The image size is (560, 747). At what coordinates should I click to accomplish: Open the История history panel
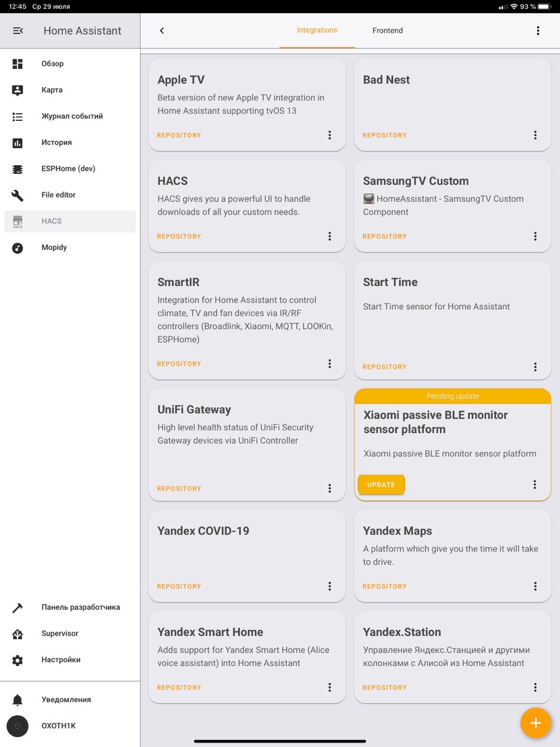pos(70,142)
